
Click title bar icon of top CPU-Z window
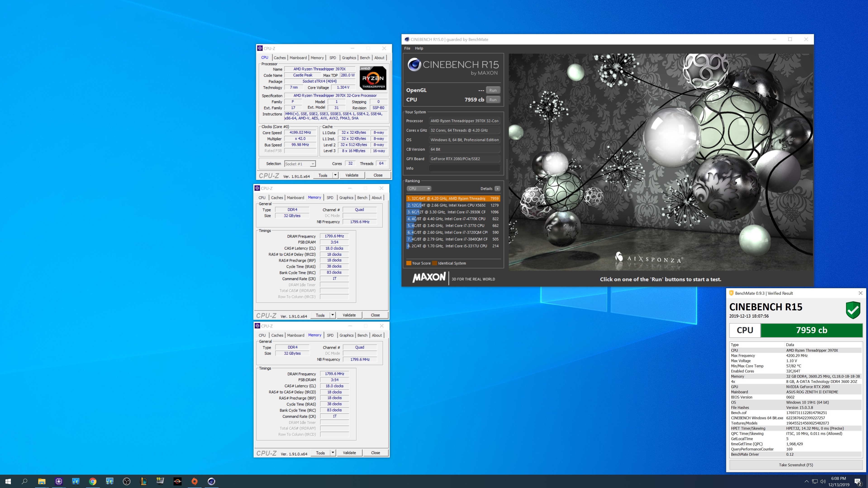pyautogui.click(x=260, y=48)
